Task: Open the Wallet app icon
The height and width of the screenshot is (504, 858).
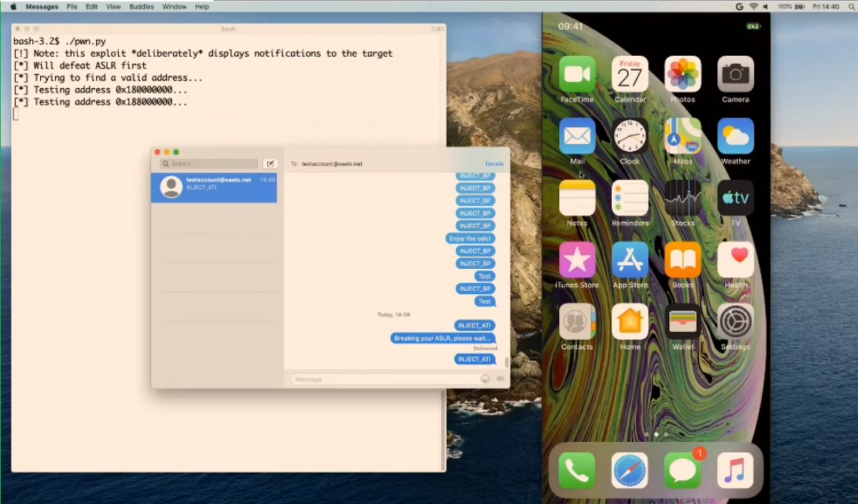Action: coord(683,322)
